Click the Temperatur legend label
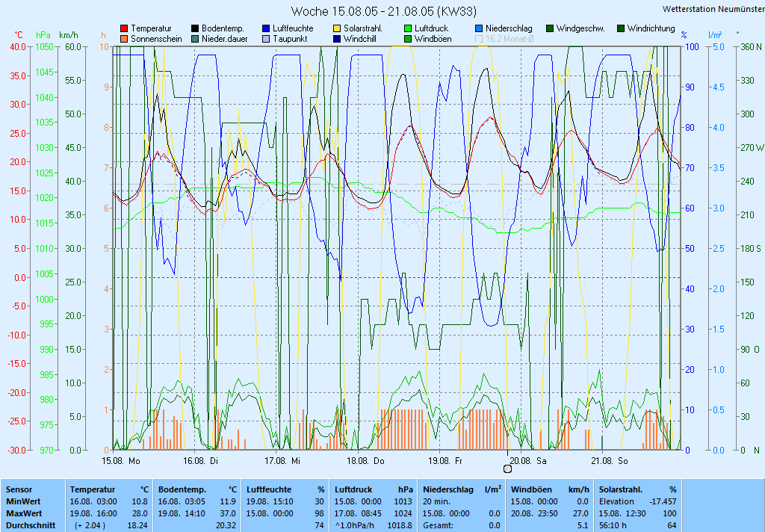Screen dimensions: 765x532 (x=151, y=29)
